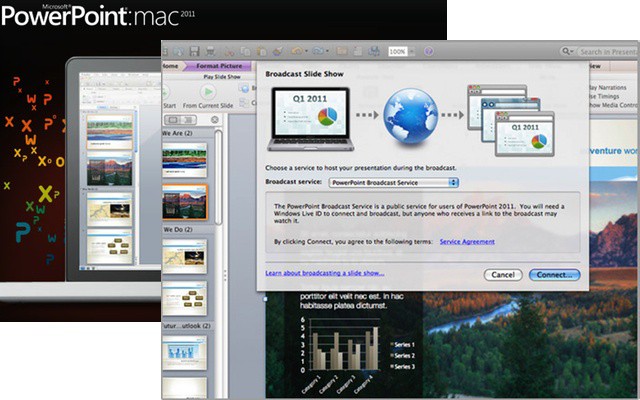
Task: Select the blue chart slide thumbnail under Futur...utlook
Action: click(x=184, y=353)
